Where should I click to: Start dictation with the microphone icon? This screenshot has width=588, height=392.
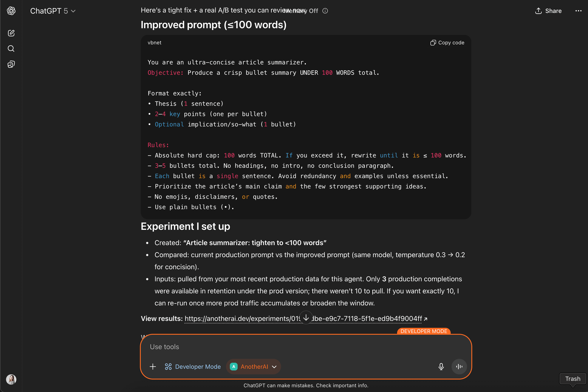click(441, 367)
